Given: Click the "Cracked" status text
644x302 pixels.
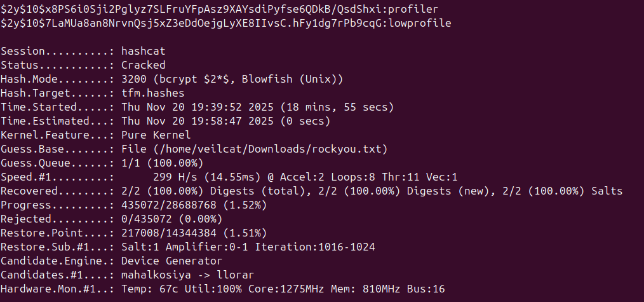Looking at the screenshot, I should pos(144,65).
